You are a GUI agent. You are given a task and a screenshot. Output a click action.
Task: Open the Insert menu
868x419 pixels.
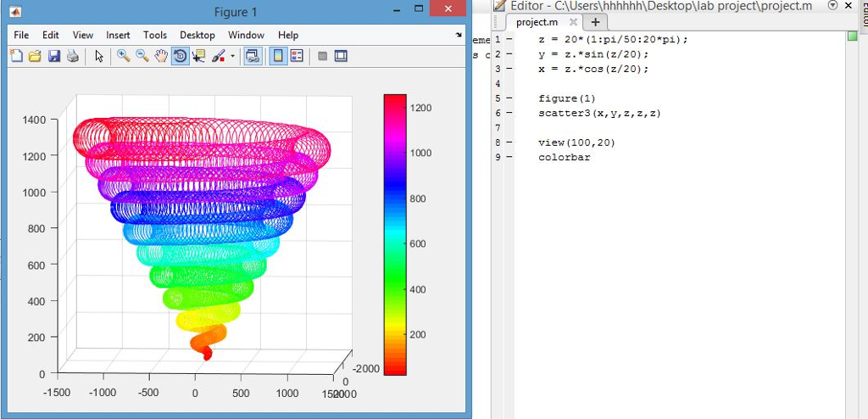(x=118, y=36)
